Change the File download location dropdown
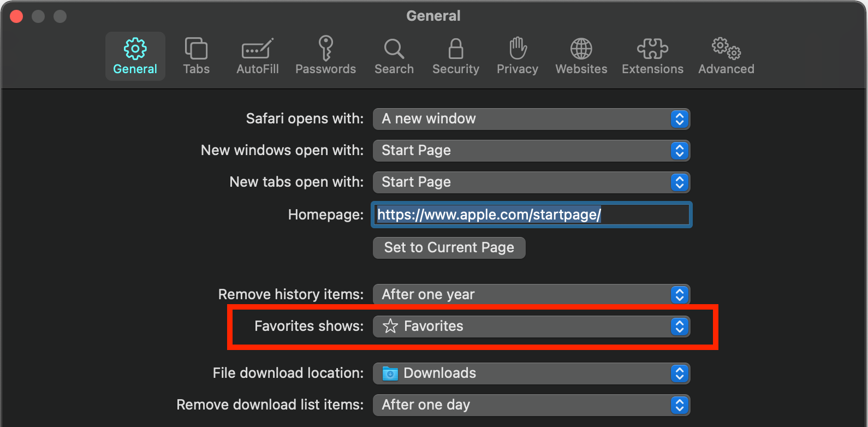 (x=531, y=373)
